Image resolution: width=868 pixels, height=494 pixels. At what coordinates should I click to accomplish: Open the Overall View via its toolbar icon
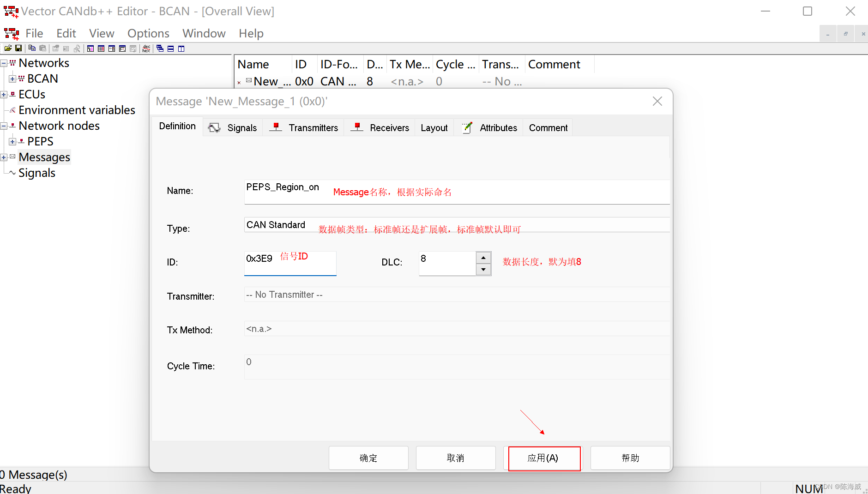[x=90, y=48]
